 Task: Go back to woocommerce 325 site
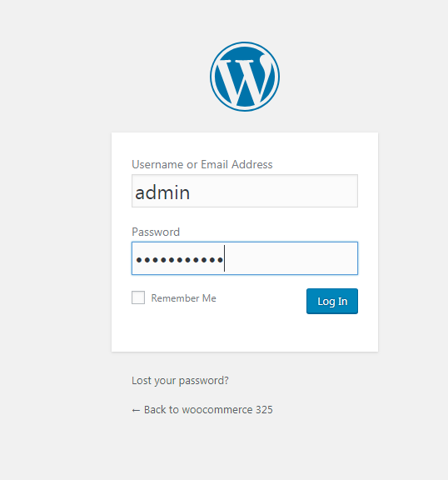click(202, 410)
